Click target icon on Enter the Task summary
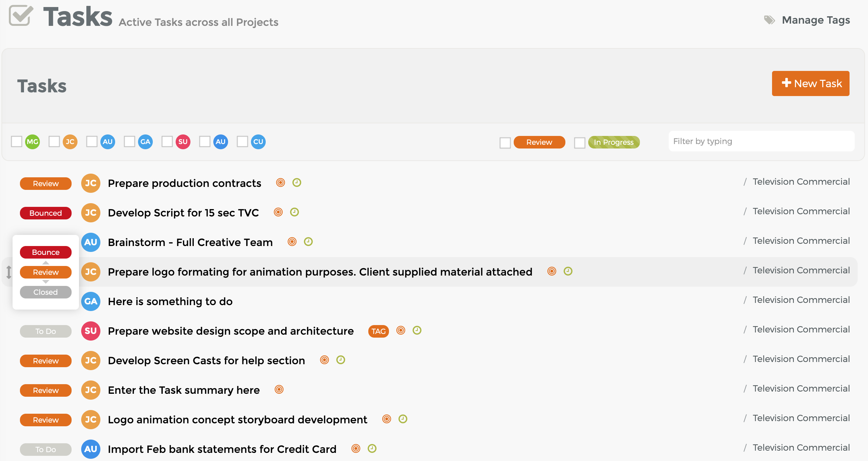The width and height of the screenshot is (868, 461). coord(279,389)
